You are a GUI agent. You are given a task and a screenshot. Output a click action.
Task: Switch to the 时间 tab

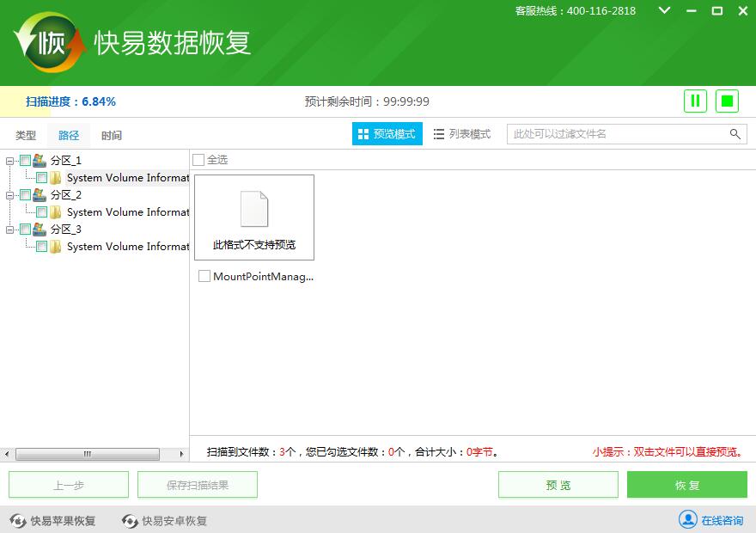click(x=111, y=135)
